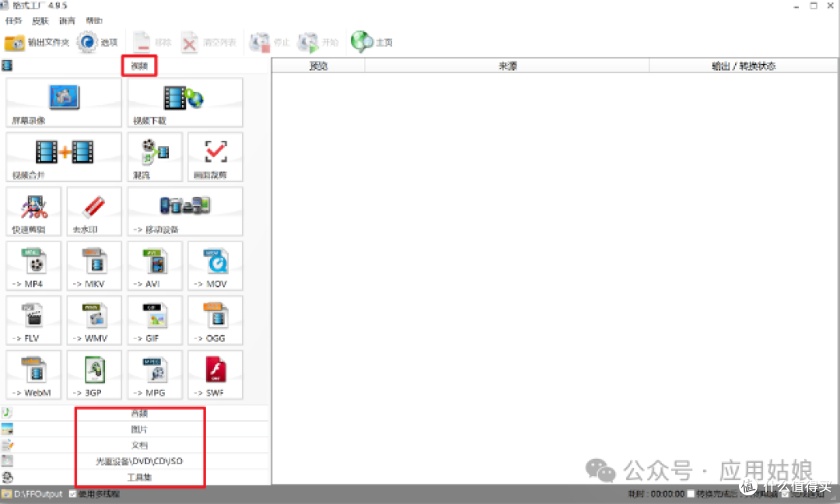
Task: Click the 来源 source column header
Action: click(x=507, y=66)
